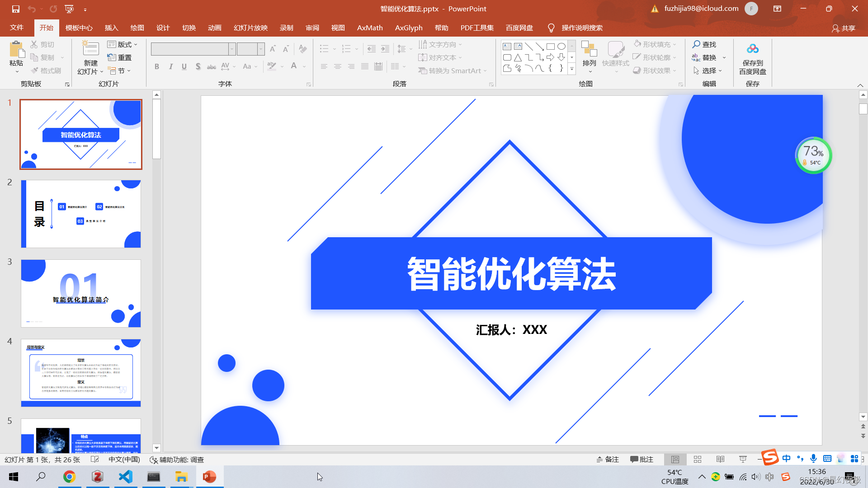The image size is (868, 488).
Task: Click the bulleted list icon
Action: click(324, 48)
